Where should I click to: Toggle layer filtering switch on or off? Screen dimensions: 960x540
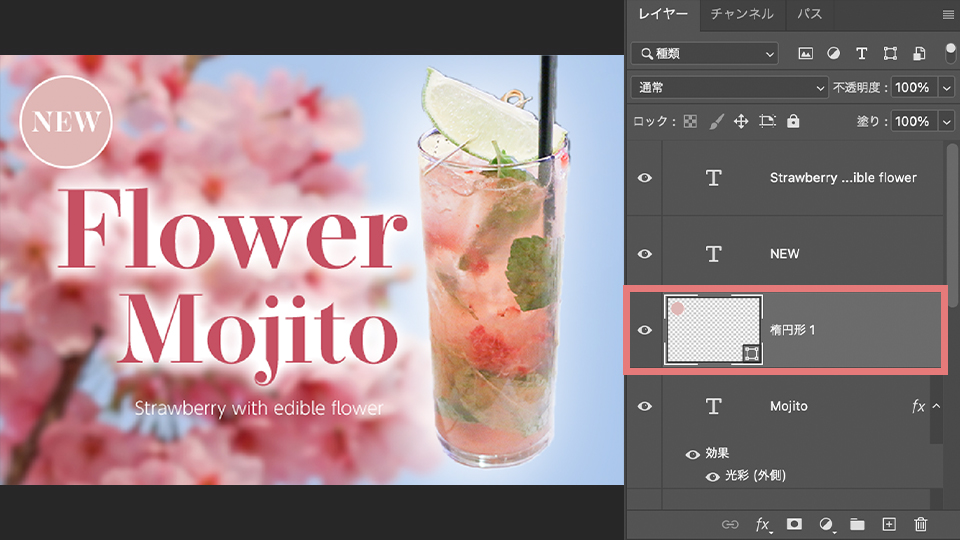click(950, 53)
